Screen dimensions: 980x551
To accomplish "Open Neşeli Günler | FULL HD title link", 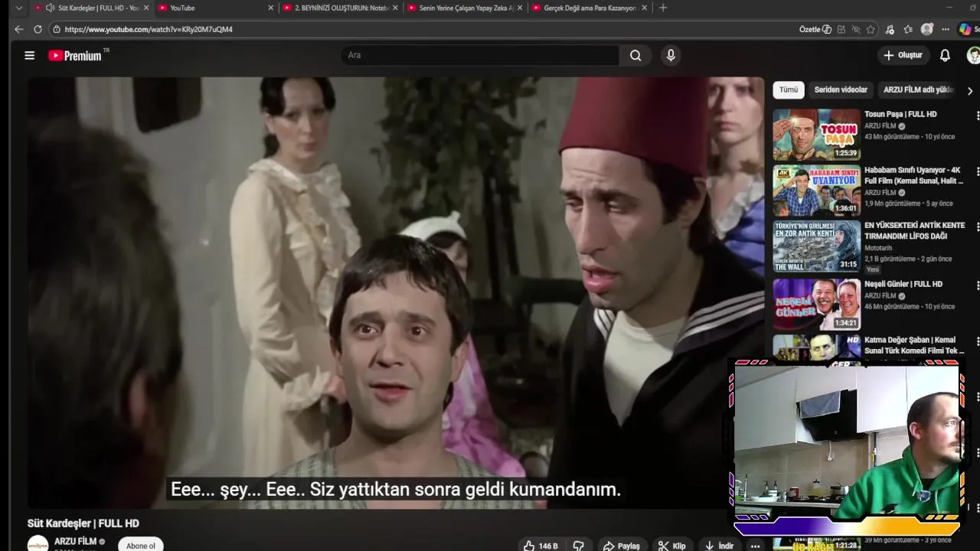I will 903,284.
